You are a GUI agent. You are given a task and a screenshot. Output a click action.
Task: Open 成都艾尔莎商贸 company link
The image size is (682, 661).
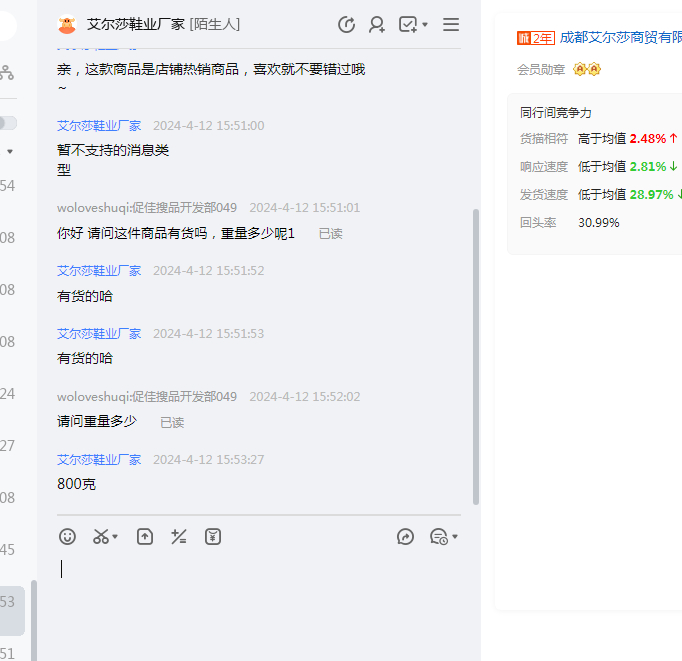pos(620,38)
